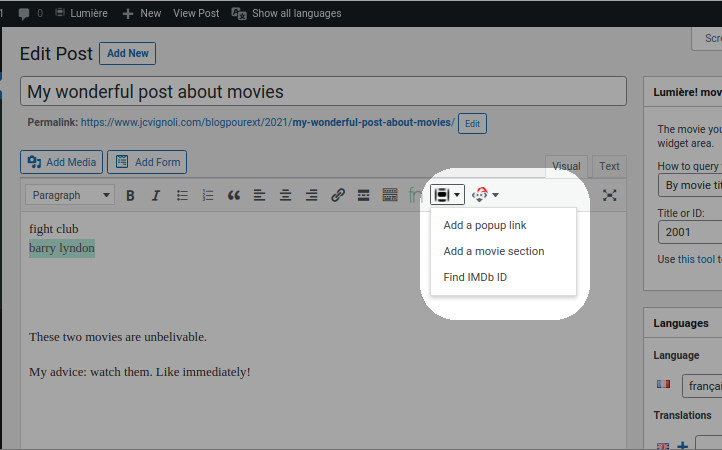Open the By movie title query dropdown
Image resolution: width=722 pixels, height=450 pixels.
[x=690, y=185]
